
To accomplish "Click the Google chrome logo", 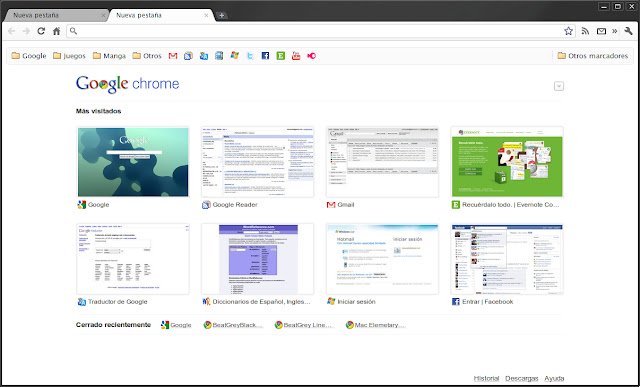I will click(127, 84).
